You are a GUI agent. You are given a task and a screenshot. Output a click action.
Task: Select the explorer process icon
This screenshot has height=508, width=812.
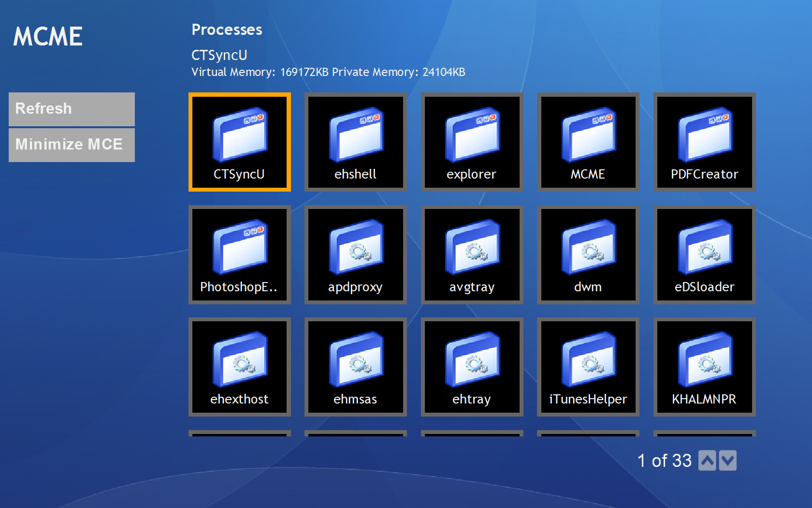pos(472,142)
